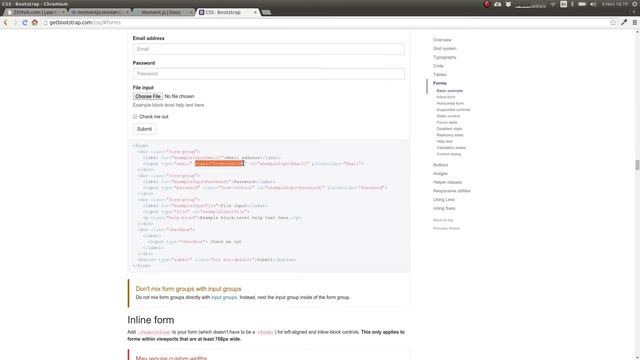Open the Wi-Fi network indicator

[553, 4]
